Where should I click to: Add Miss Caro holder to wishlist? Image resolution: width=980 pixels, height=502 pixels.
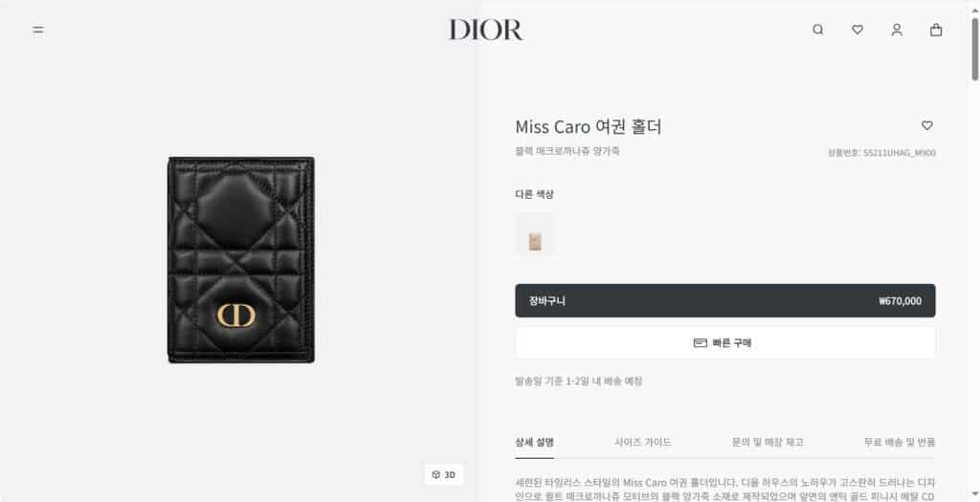[x=926, y=125]
